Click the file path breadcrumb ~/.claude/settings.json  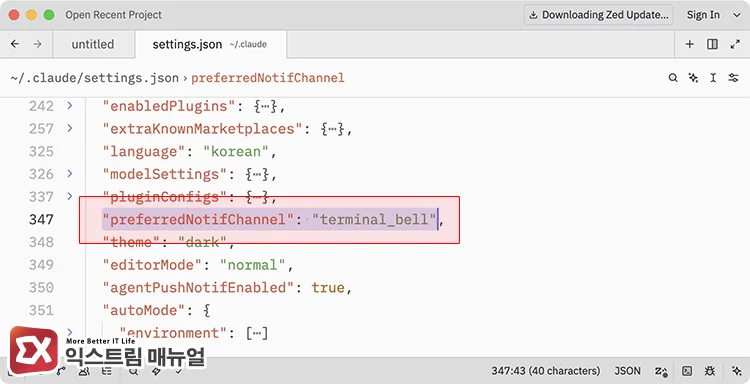click(x=95, y=78)
